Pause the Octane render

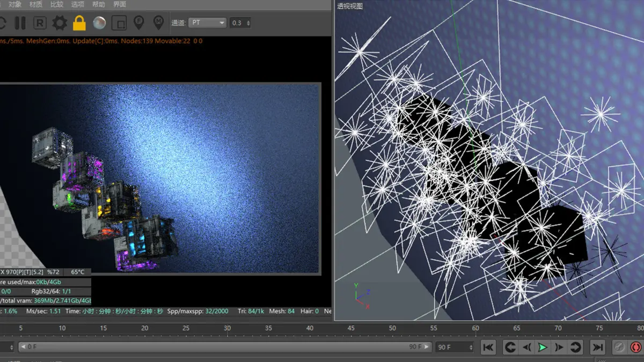tap(20, 23)
